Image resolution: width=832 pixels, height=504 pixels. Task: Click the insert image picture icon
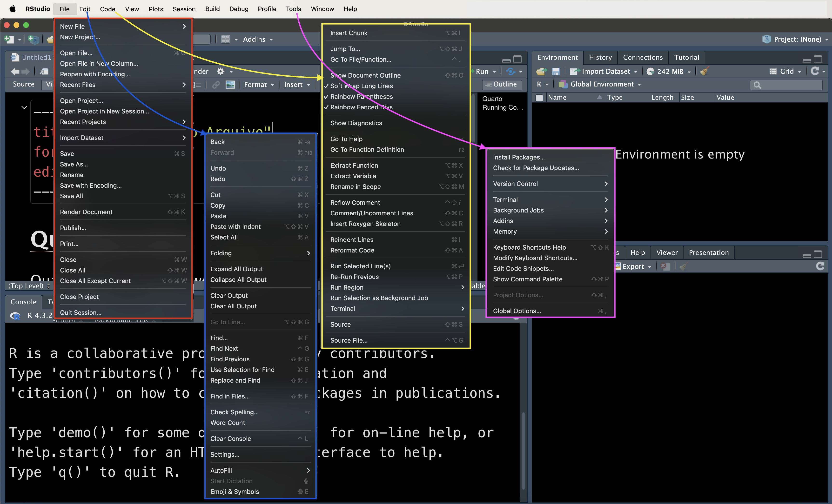coord(230,85)
